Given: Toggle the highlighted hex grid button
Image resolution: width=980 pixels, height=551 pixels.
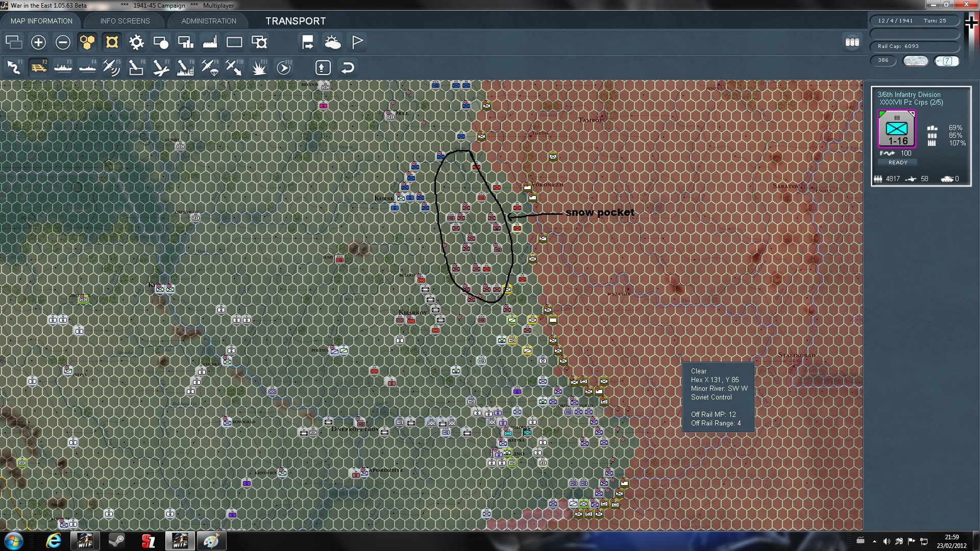Looking at the screenshot, I should 87,42.
